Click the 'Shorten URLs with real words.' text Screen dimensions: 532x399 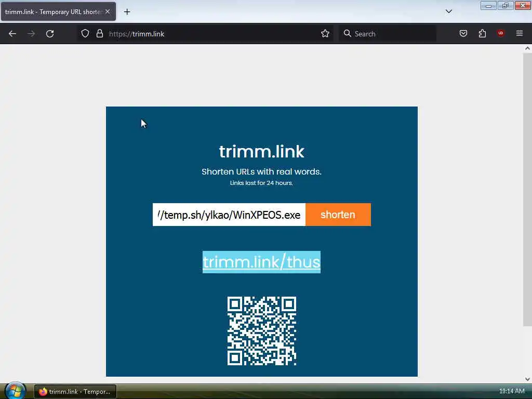pyautogui.click(x=261, y=171)
